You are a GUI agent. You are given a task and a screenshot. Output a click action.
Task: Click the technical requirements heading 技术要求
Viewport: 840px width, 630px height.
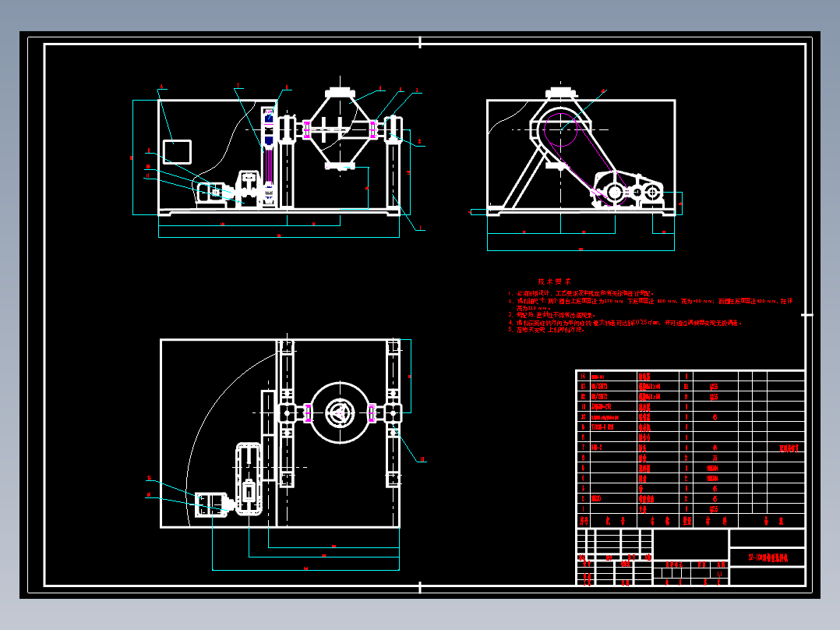point(555,281)
